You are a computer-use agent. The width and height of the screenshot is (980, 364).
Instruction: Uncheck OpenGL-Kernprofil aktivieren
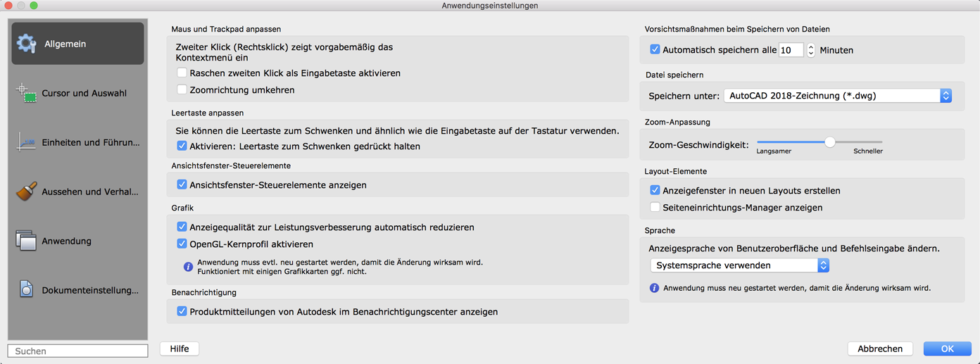coord(182,244)
